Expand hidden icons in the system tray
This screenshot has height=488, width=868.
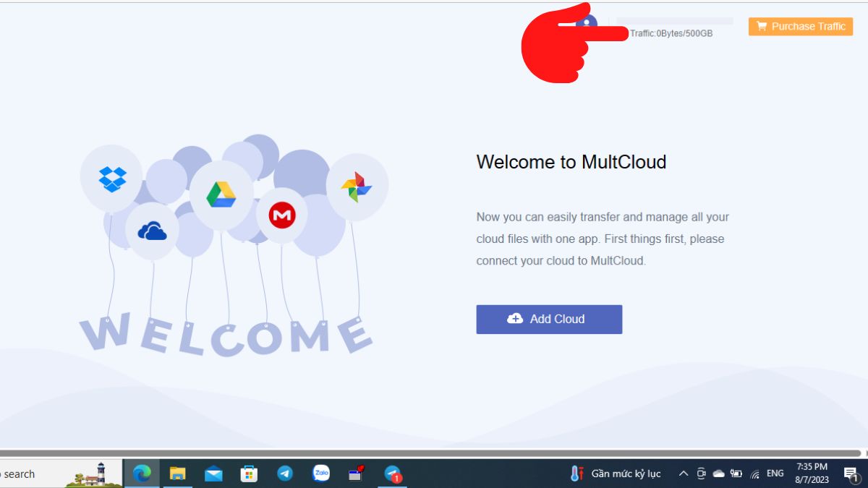682,474
